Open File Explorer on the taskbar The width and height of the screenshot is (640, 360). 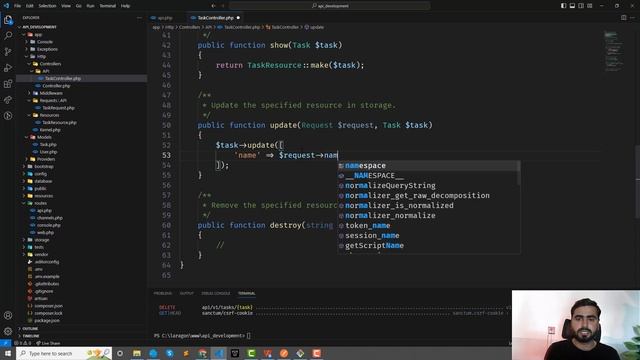[x=137, y=353]
